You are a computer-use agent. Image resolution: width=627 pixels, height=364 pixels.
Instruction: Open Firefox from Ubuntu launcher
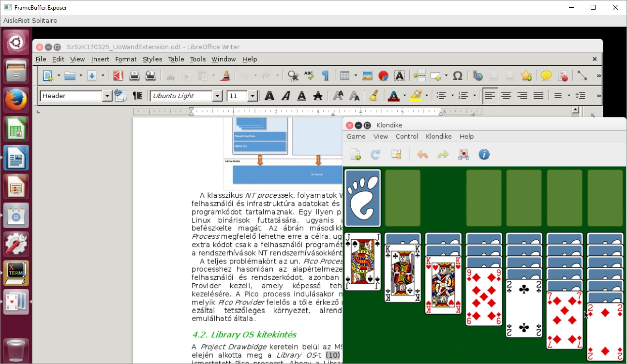point(16,100)
